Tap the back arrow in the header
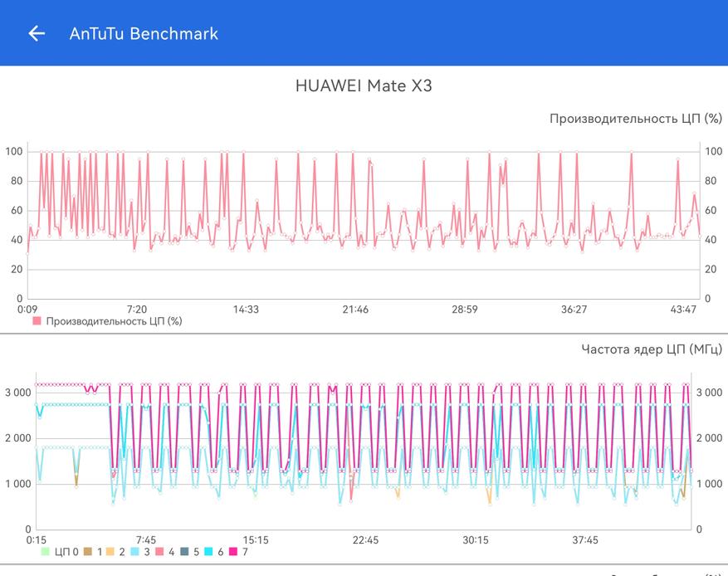The width and height of the screenshot is (728, 576). [x=37, y=33]
